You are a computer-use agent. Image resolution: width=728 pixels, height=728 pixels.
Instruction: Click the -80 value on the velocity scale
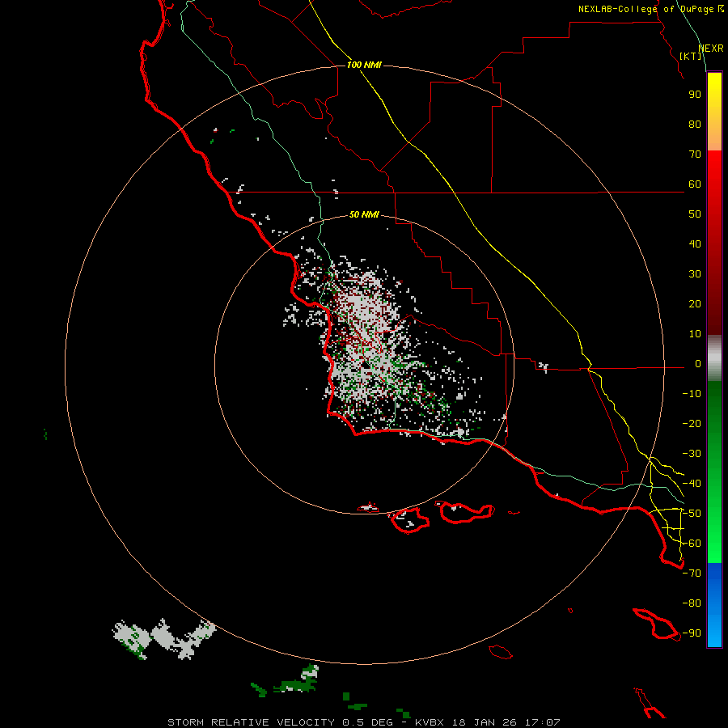click(692, 603)
